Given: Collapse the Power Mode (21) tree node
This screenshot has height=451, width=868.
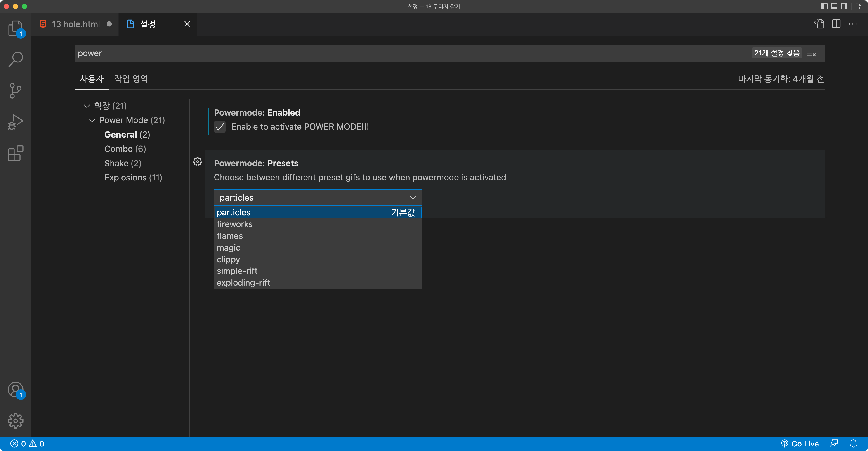Looking at the screenshot, I should click(x=92, y=120).
